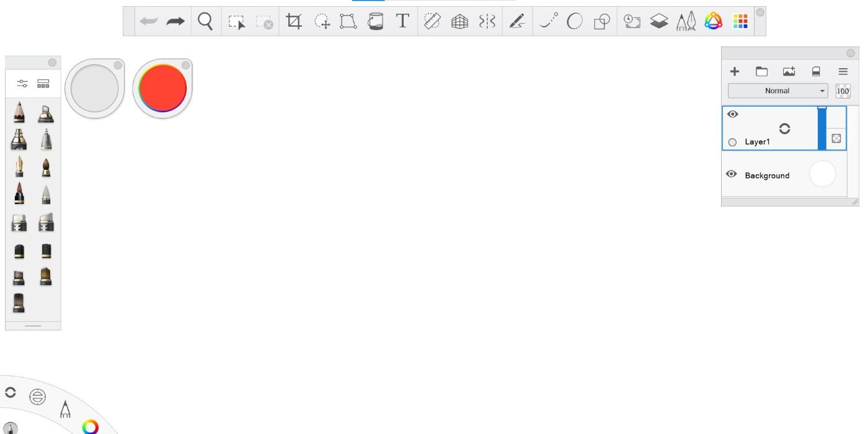Open the blend mode dropdown showing Normal
Viewport: 868px width, 434px height.
[x=777, y=91]
